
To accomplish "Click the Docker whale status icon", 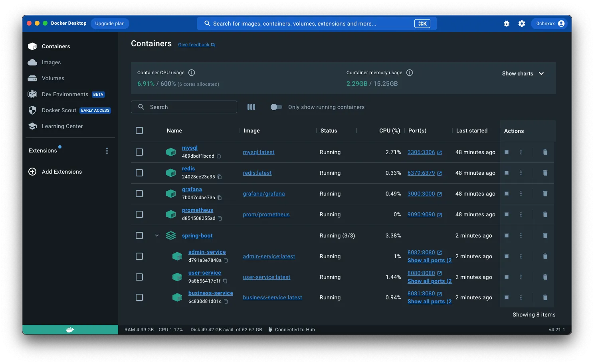I will tap(70, 330).
